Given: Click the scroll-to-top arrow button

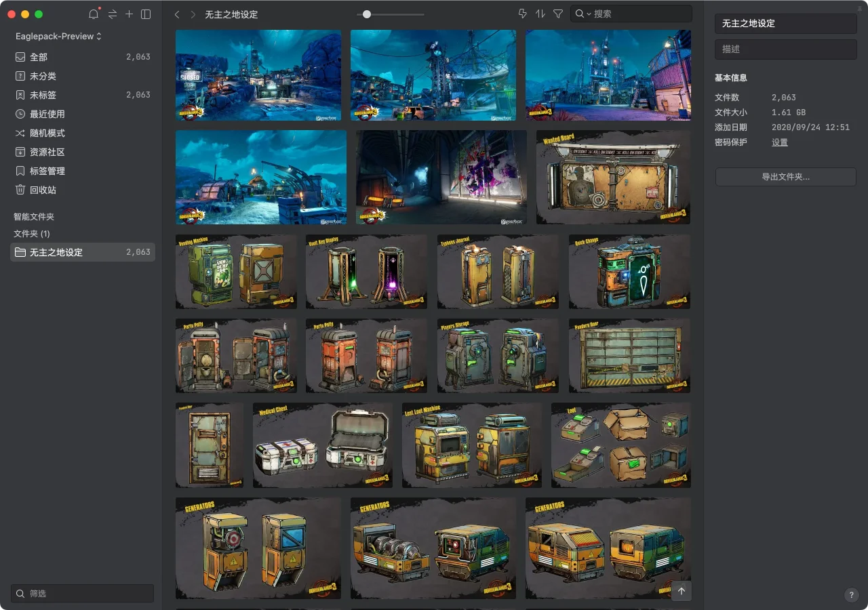Looking at the screenshot, I should tap(682, 591).
